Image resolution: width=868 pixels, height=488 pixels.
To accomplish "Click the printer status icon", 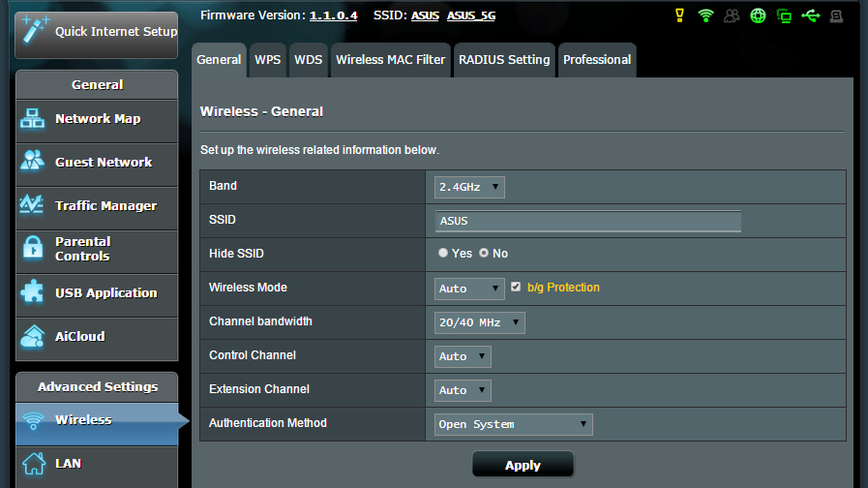I will (836, 16).
